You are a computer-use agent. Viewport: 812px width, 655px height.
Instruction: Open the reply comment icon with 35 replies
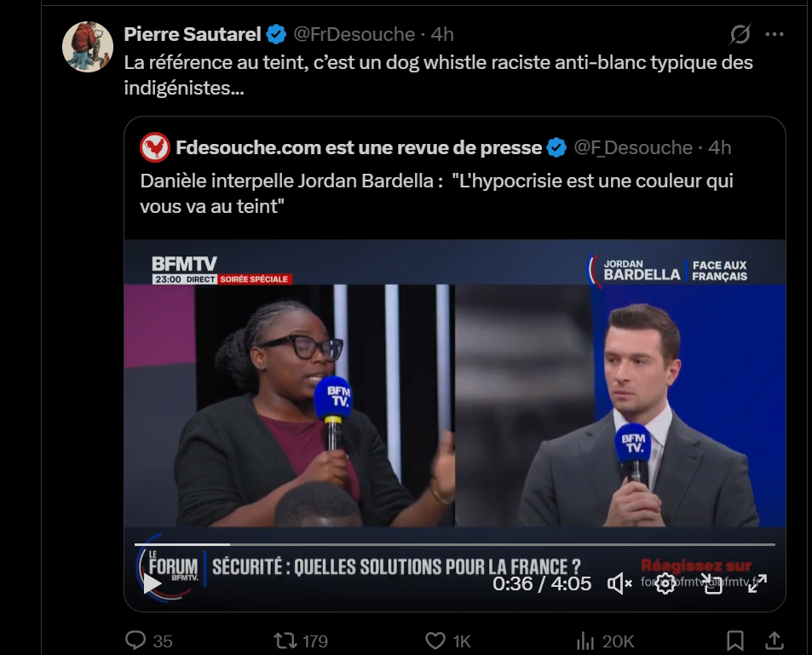[x=136, y=641]
